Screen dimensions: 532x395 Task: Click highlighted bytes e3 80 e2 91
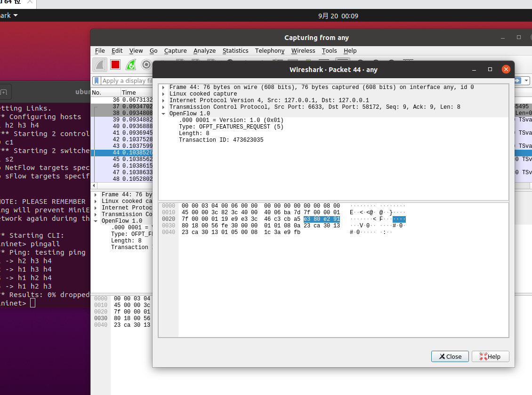(322, 219)
